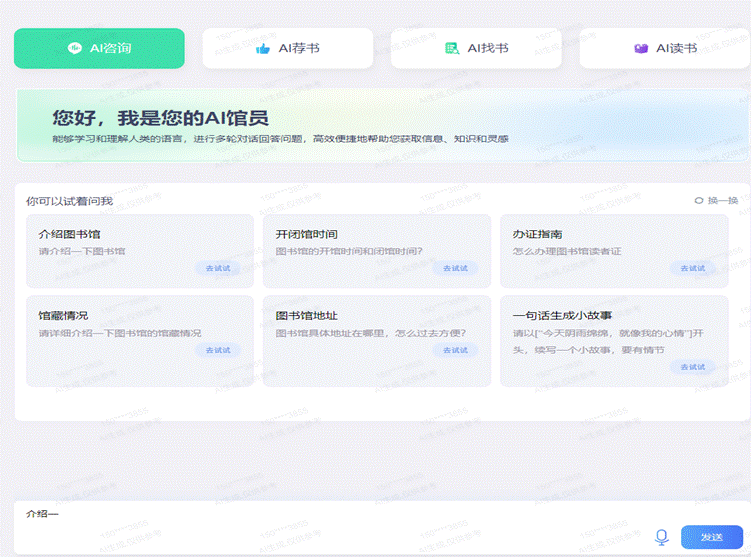Select the 办证指南 card title
Screen dimensions: 751x557
537,234
